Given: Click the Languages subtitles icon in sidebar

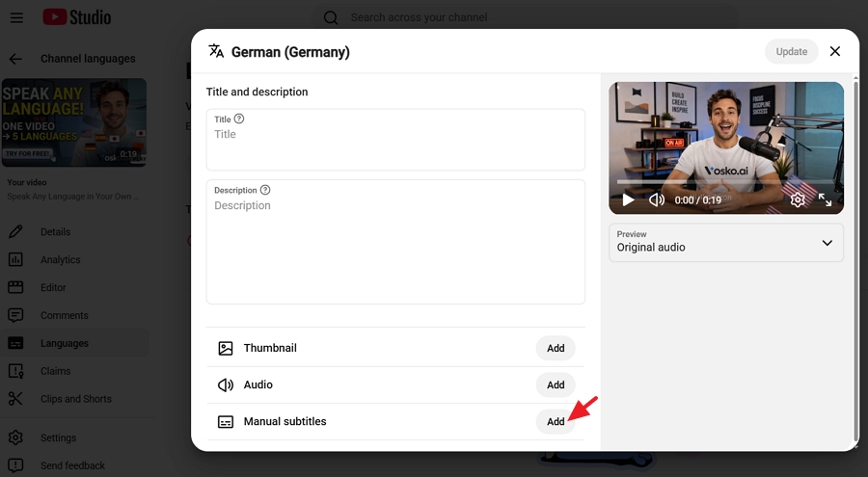Looking at the screenshot, I should click(x=15, y=343).
